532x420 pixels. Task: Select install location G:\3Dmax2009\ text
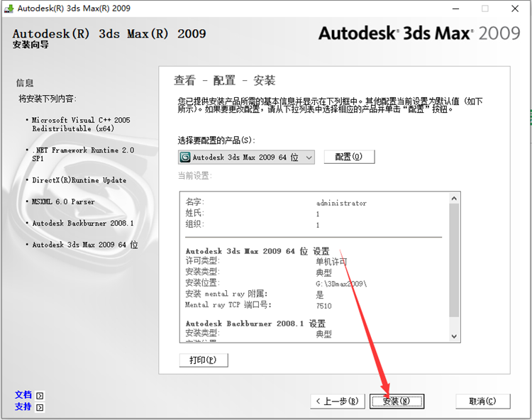[x=341, y=284]
